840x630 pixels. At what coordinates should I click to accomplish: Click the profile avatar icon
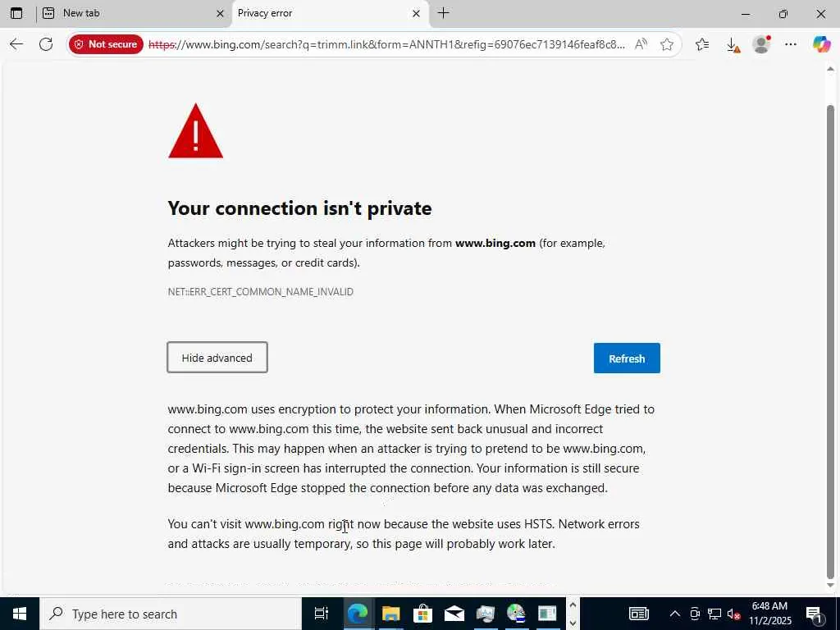pyautogui.click(x=762, y=44)
